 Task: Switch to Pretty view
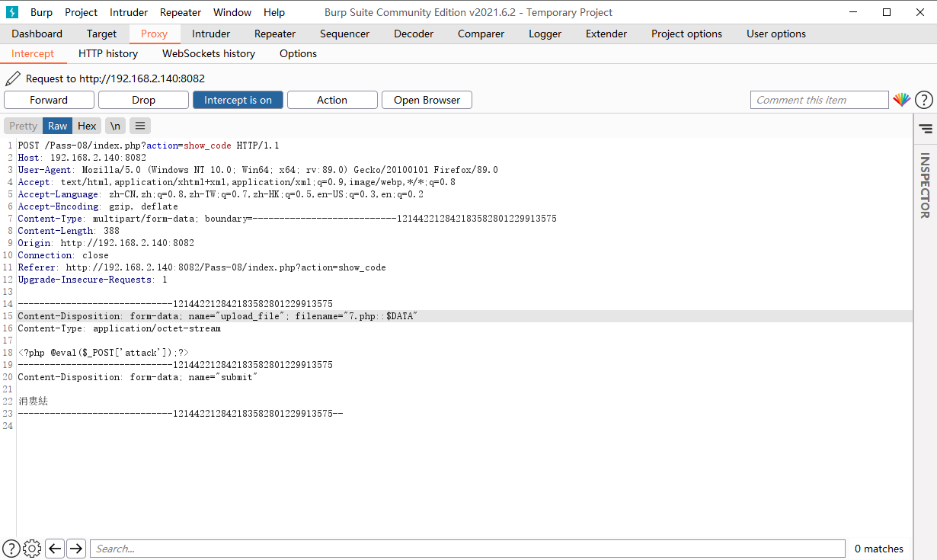tap(23, 126)
